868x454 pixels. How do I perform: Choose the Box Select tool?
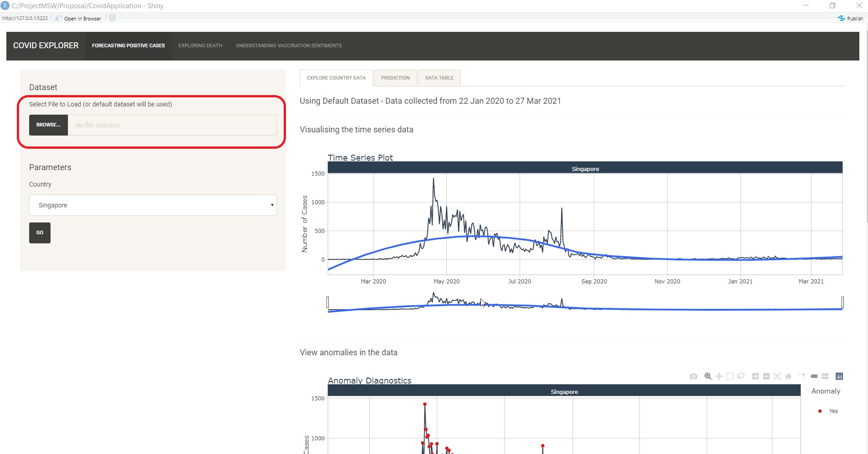click(x=730, y=376)
